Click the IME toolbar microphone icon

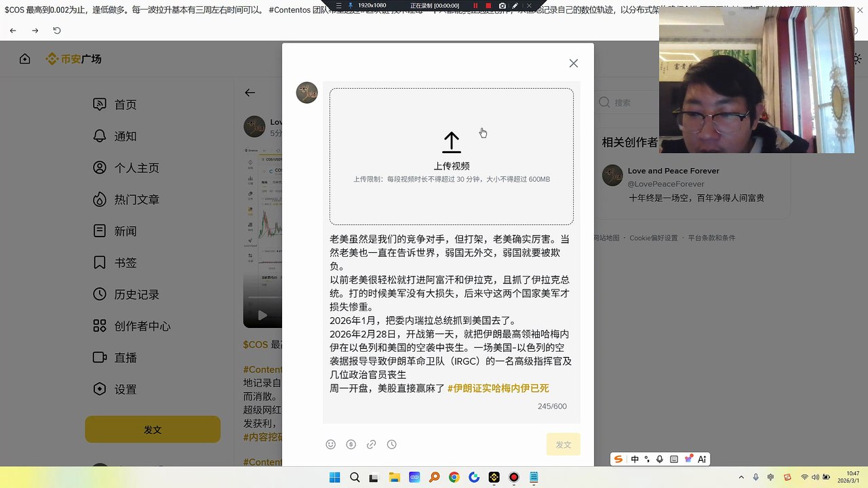[x=660, y=459]
